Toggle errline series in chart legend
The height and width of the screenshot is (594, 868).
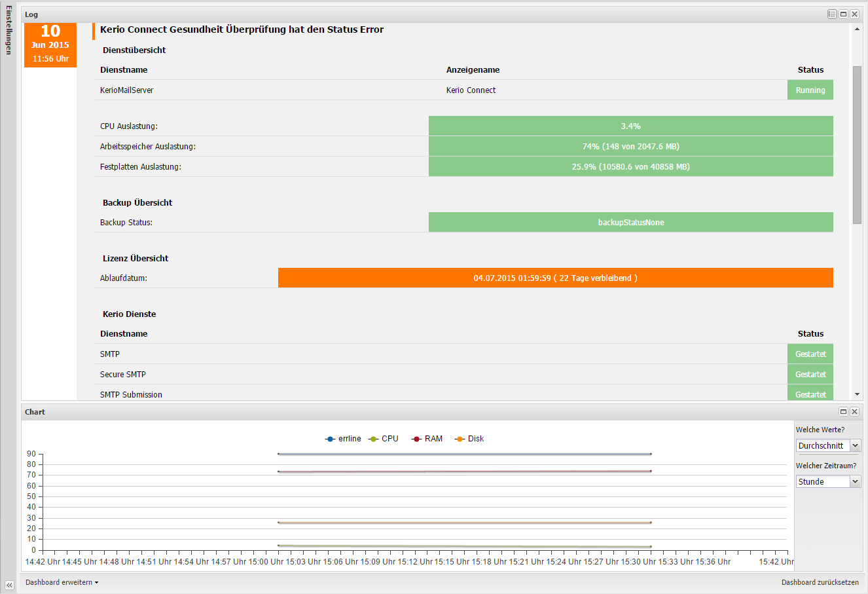coord(344,439)
